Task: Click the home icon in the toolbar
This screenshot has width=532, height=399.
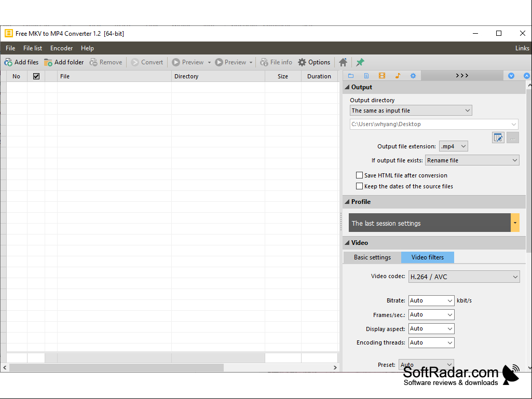Action: pos(343,62)
